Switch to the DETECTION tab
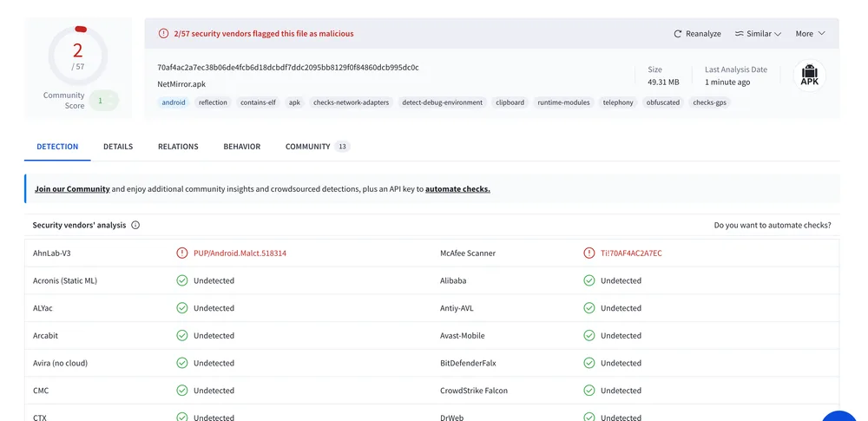The height and width of the screenshot is (421, 868). tap(57, 147)
